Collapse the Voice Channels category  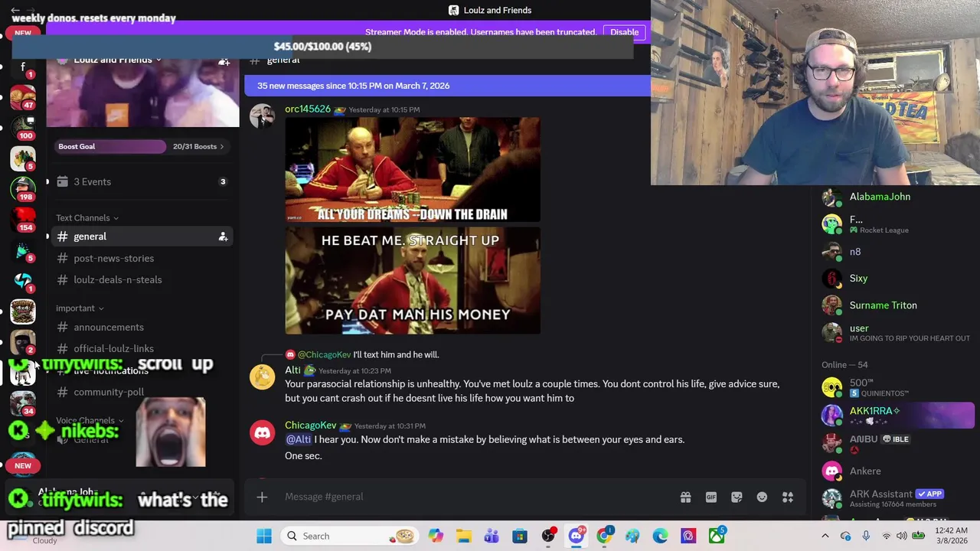[x=90, y=420]
